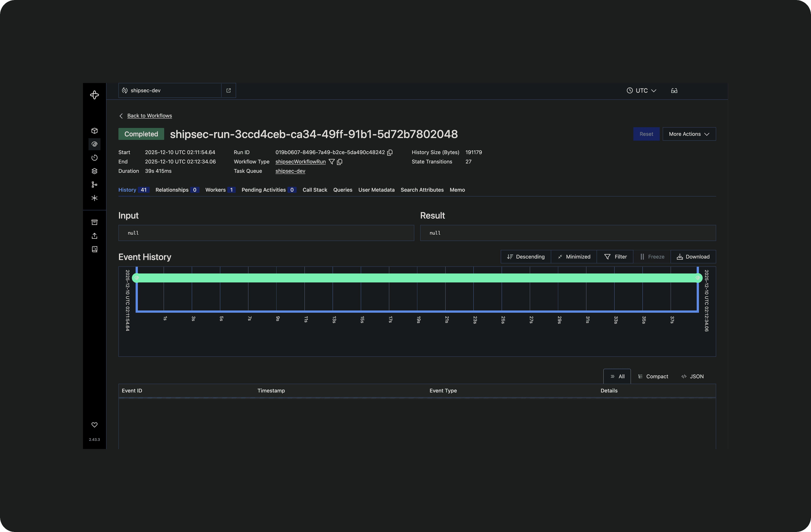Switch to the Workers tab
Image resolution: width=811 pixels, height=532 pixels.
[x=220, y=190]
